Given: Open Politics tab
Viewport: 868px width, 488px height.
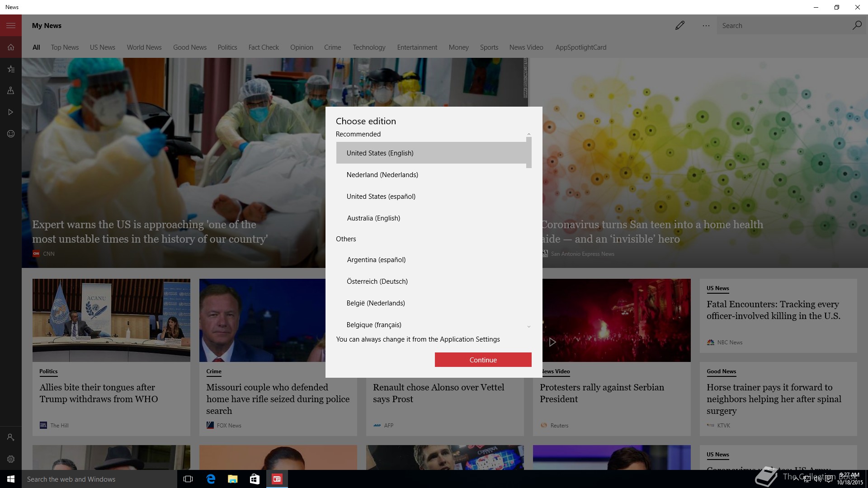Looking at the screenshot, I should coord(227,47).
